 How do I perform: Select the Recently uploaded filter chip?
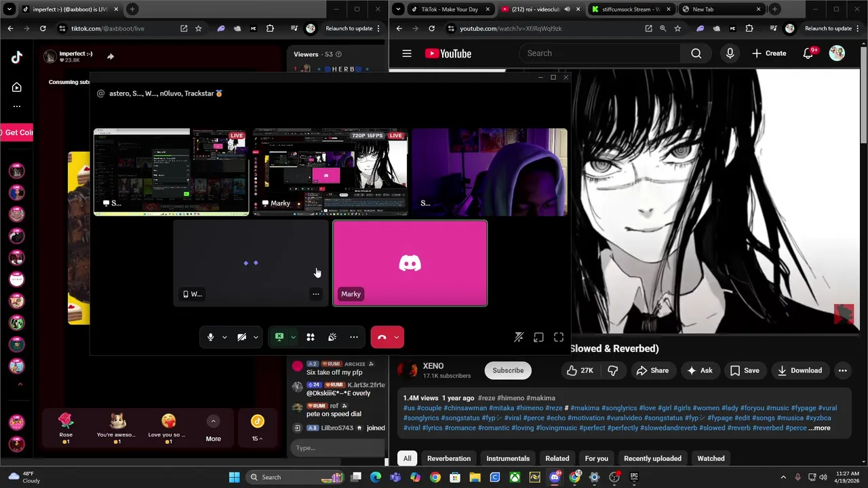652,459
